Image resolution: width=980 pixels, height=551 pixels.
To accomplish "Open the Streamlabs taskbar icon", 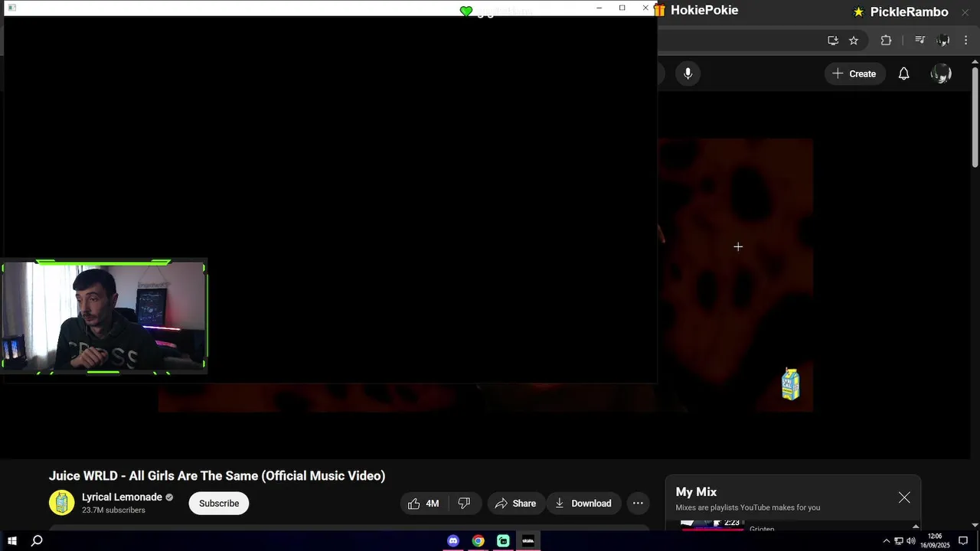I will pos(503,541).
